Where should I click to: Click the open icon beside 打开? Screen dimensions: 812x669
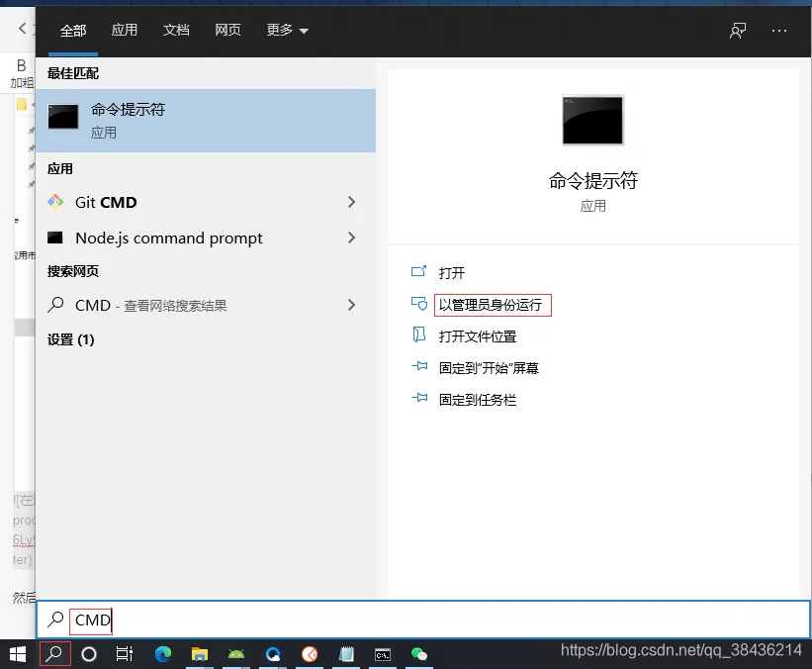tap(418, 271)
